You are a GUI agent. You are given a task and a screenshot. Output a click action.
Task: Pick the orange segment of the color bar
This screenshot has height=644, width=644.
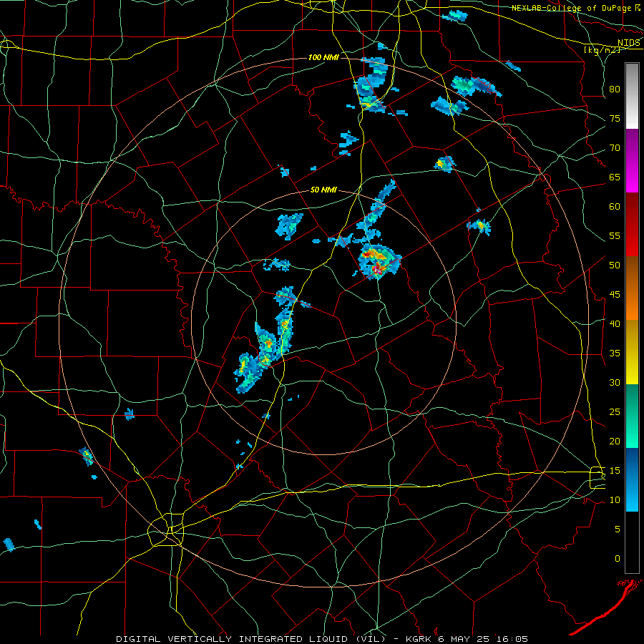pos(632,288)
